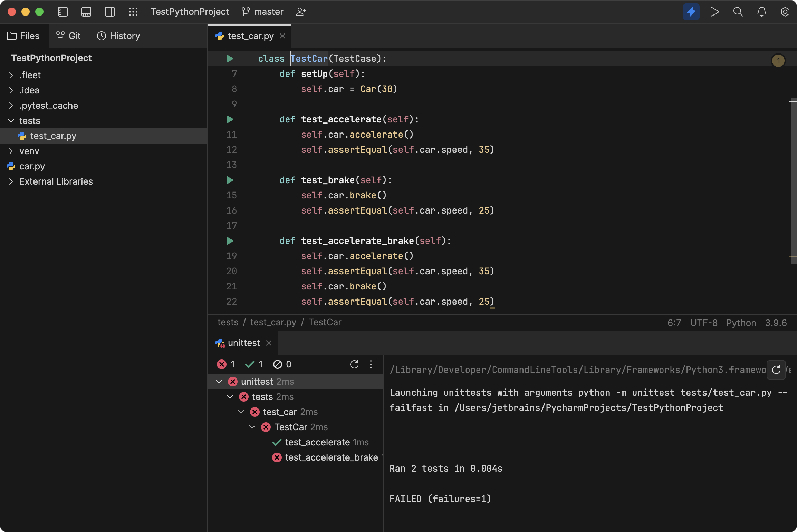Image resolution: width=797 pixels, height=532 pixels.
Task: Open search with the magnifier icon
Action: pyautogui.click(x=738, y=11)
